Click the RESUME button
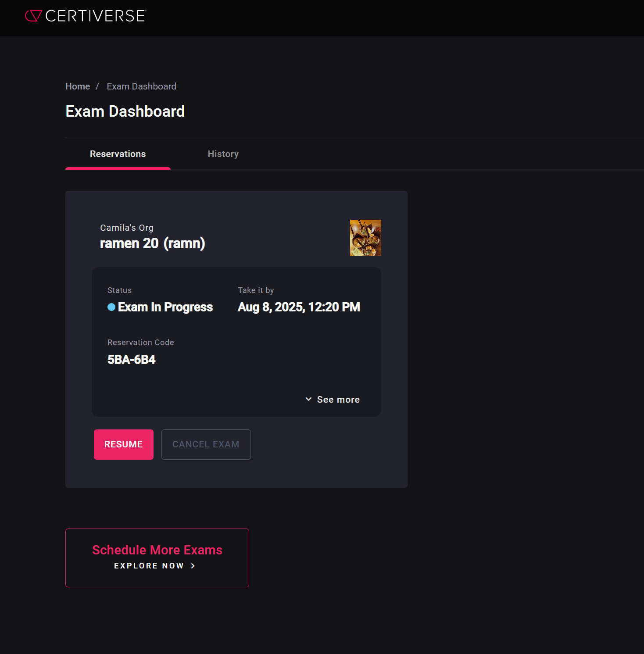The image size is (644, 654). [124, 444]
